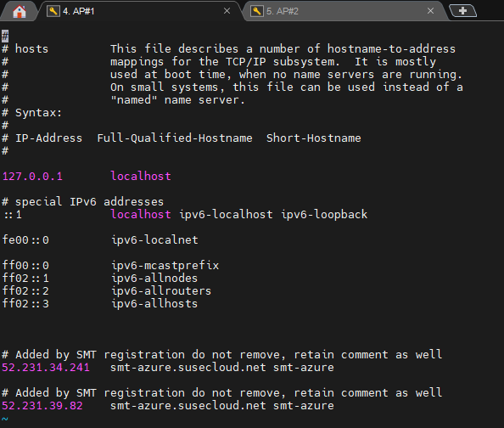Close the 4. AP#1 tab

227,11
